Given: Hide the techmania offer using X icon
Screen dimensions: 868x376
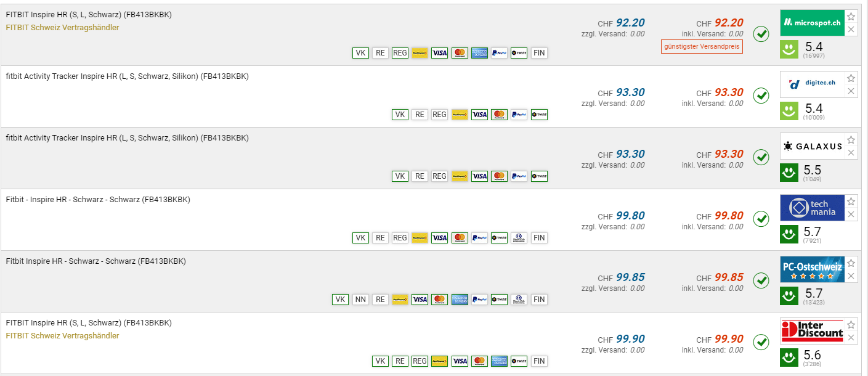Looking at the screenshot, I should click(x=851, y=215).
